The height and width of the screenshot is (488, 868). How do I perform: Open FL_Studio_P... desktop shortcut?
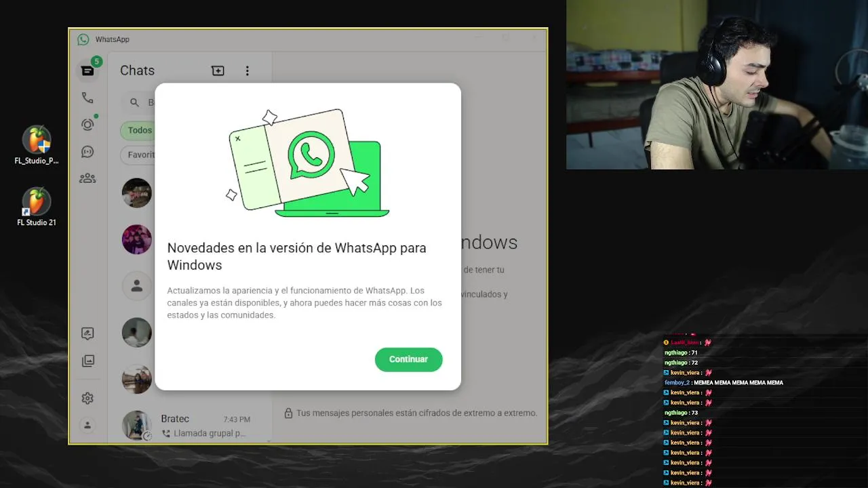[37, 145]
